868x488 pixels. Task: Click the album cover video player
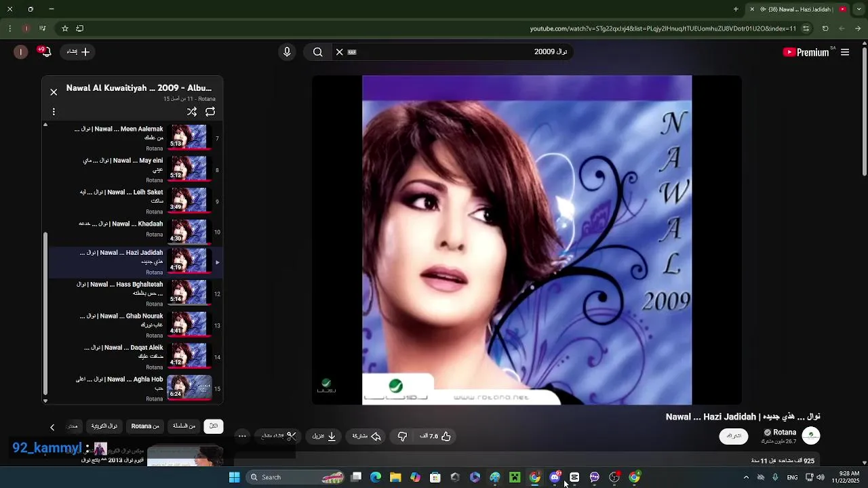(527, 240)
